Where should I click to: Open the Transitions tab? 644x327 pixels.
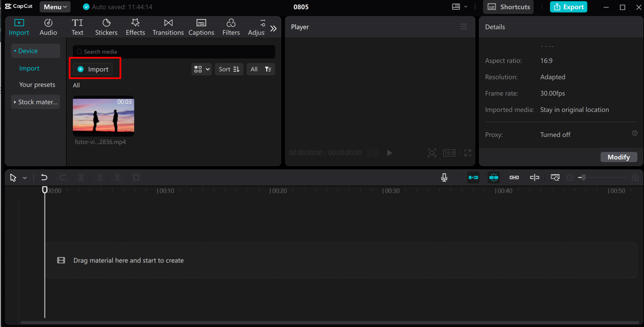(x=169, y=27)
